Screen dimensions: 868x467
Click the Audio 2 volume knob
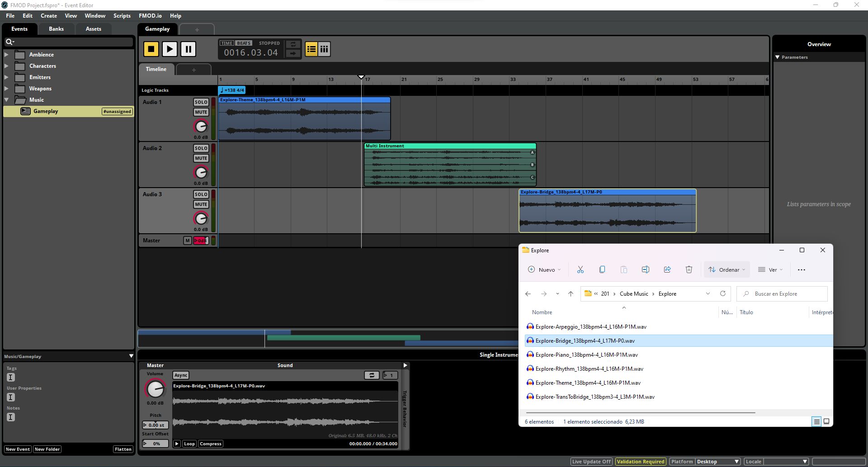coord(201,172)
